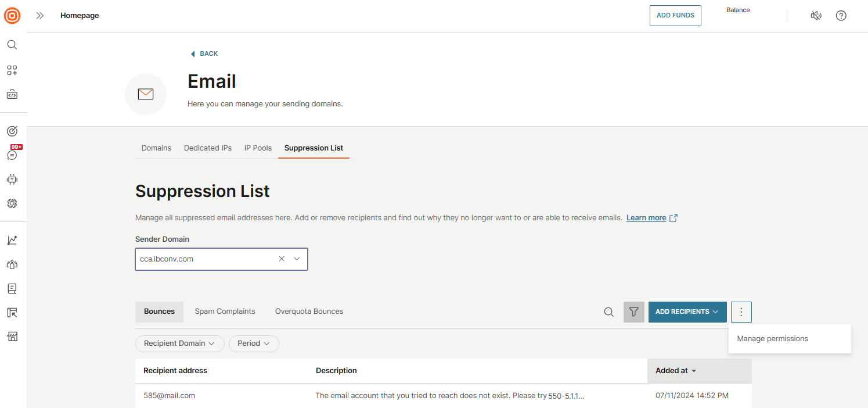Open the developer API tools sidebar icon
This screenshot has width=868, height=408.
pyautogui.click(x=12, y=94)
